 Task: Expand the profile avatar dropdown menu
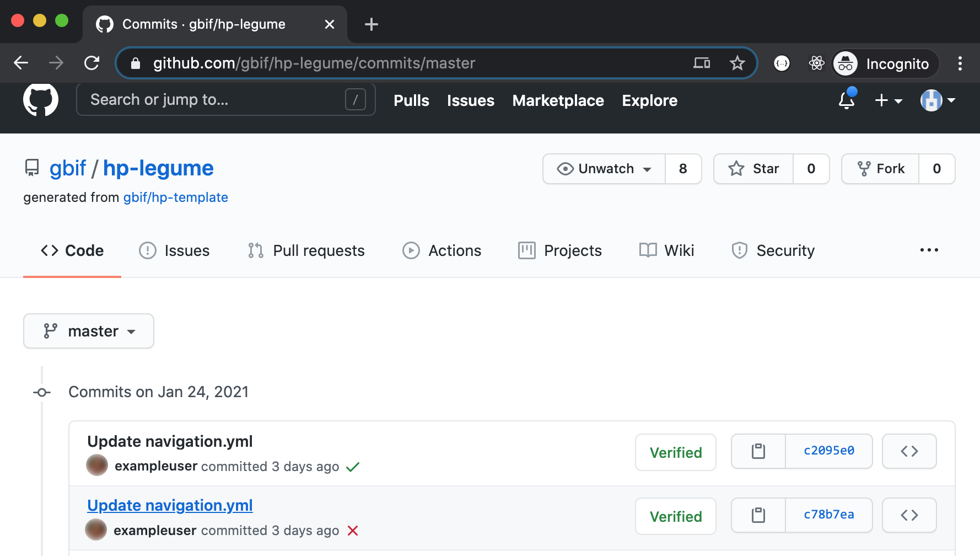pyautogui.click(x=937, y=100)
